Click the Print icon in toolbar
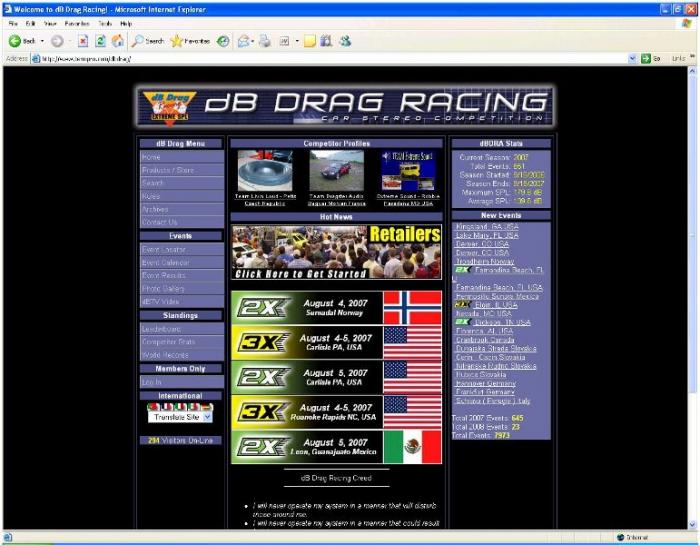This screenshot has width=700, height=545. click(x=265, y=41)
